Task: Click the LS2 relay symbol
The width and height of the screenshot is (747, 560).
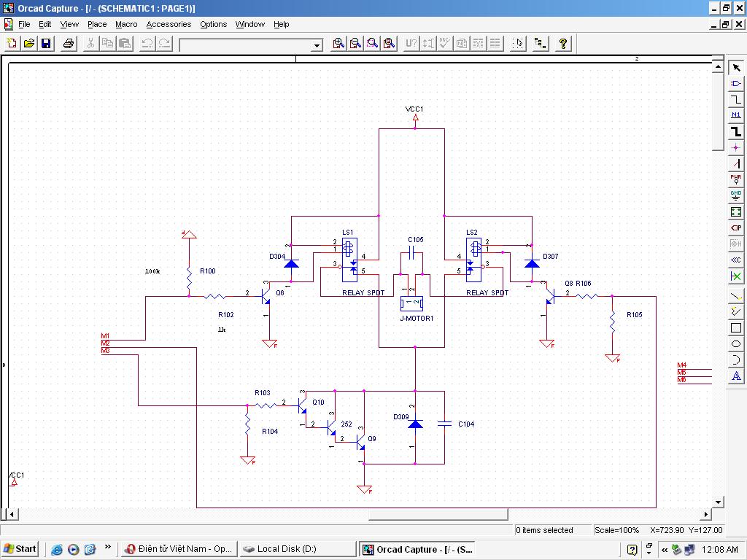Action: tap(473, 260)
